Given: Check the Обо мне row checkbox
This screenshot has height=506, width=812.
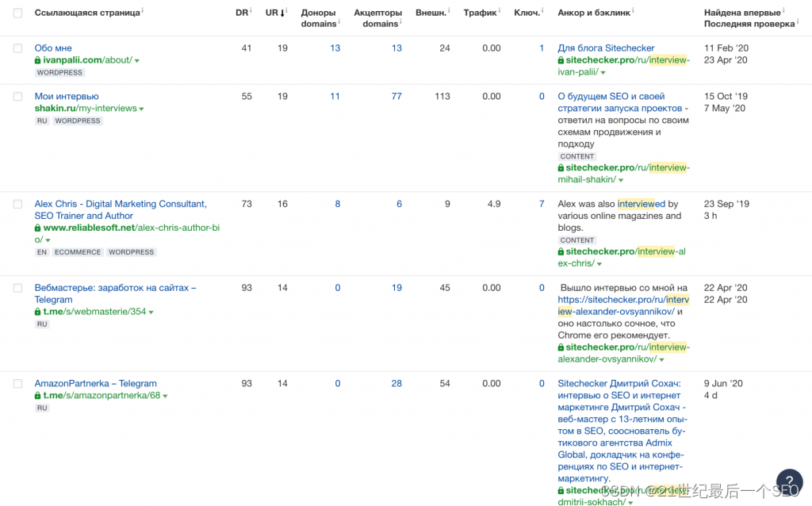Looking at the screenshot, I should coord(17,48).
